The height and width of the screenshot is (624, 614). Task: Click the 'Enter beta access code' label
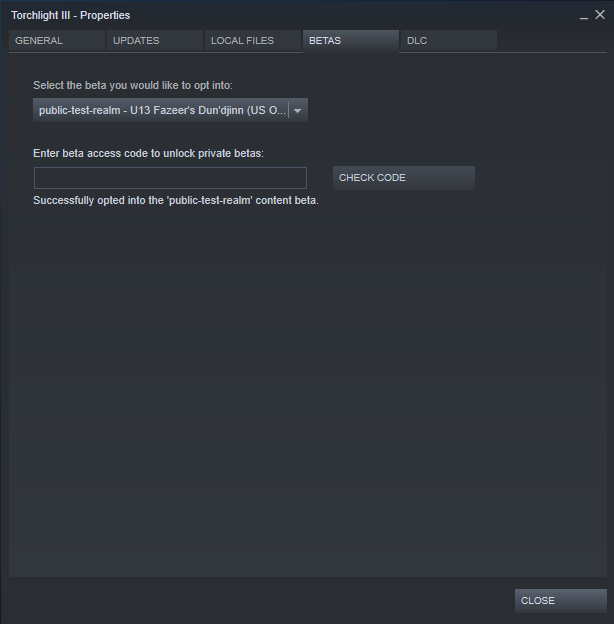148,154
